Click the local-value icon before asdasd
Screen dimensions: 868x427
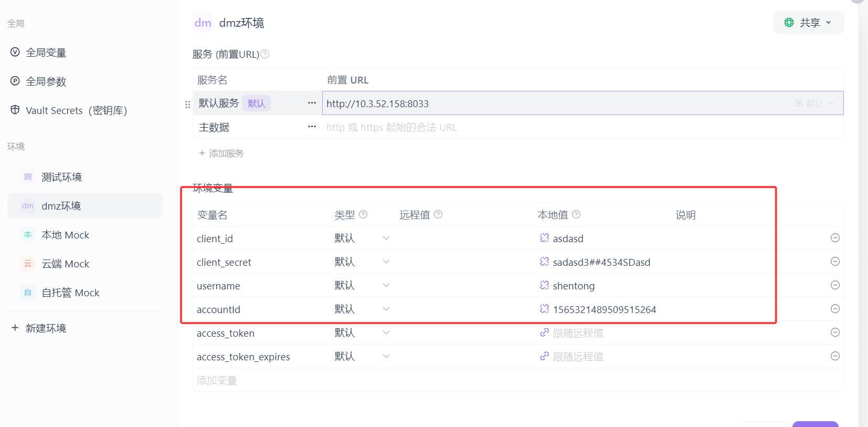(544, 238)
